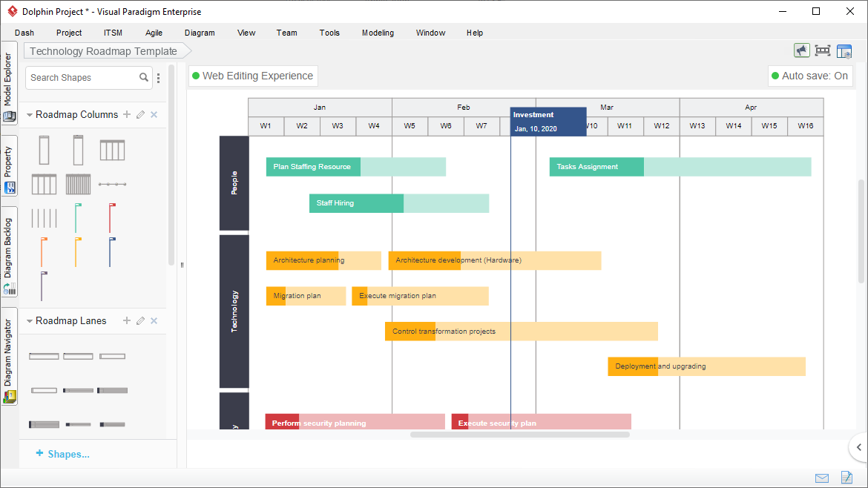Select the Staff Hiring bar
This screenshot has width=868, height=488.
pos(399,203)
